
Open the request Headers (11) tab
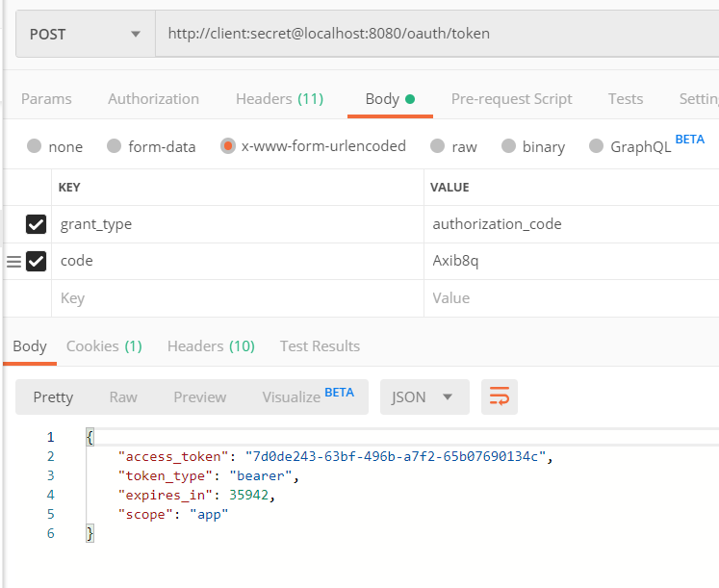(279, 98)
